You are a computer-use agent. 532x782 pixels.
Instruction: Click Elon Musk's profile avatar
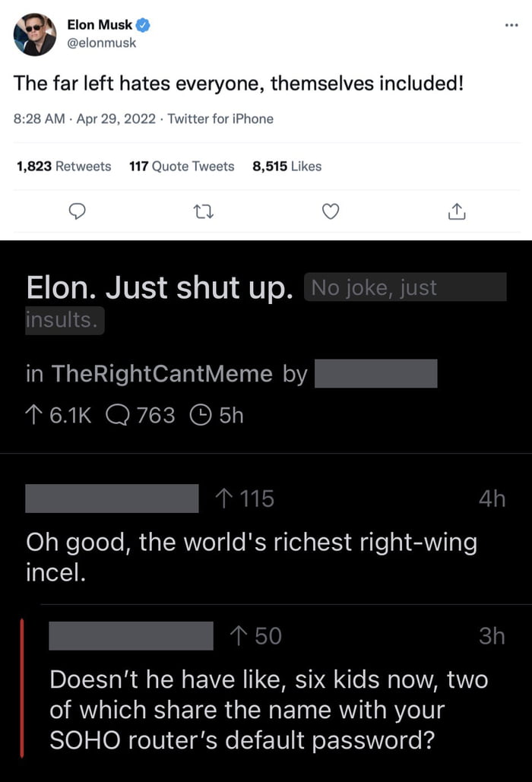[x=35, y=33]
